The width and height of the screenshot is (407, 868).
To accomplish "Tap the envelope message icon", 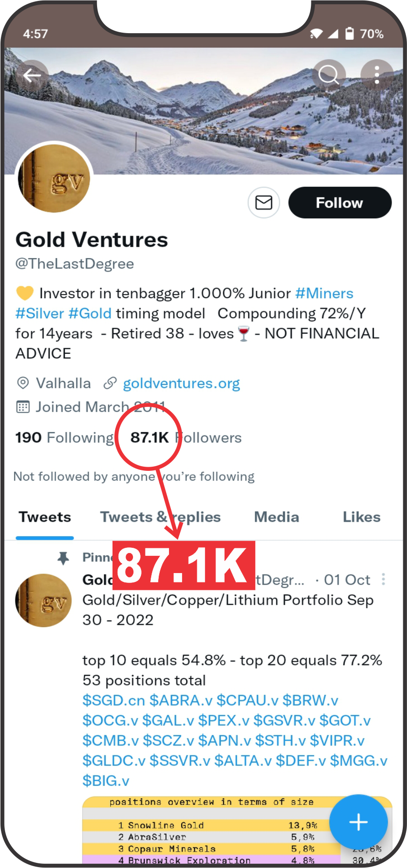I will (264, 203).
